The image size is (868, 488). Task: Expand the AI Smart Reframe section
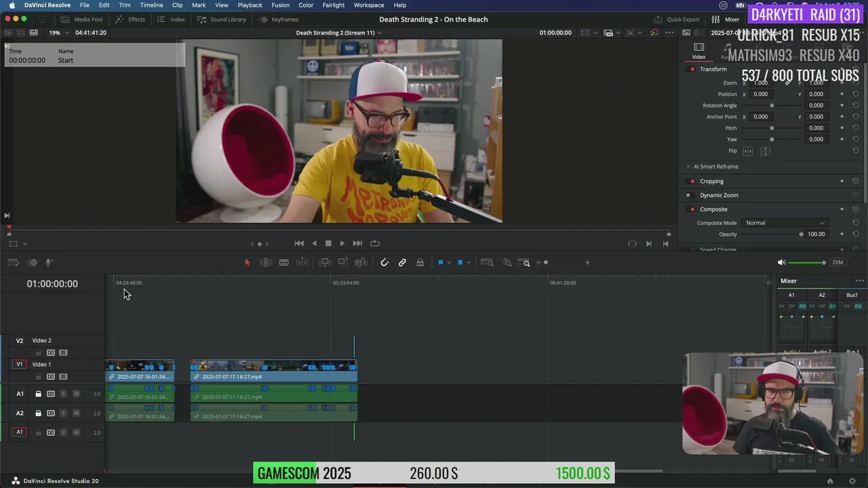[x=688, y=167]
